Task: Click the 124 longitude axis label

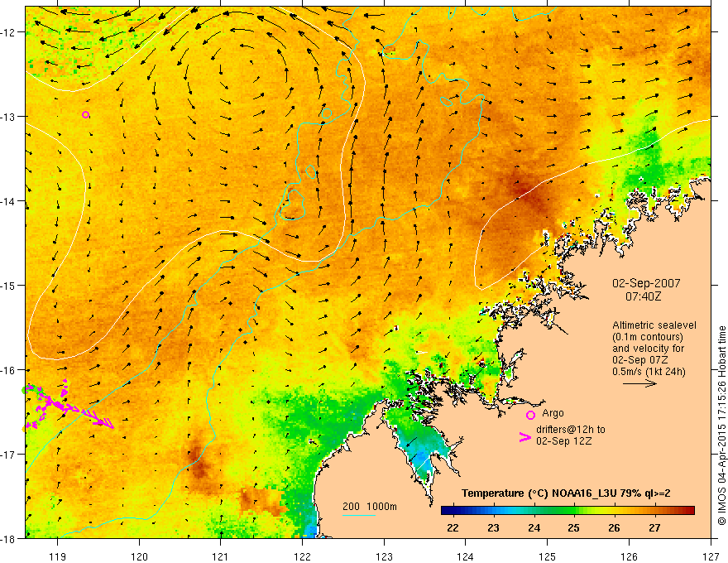Action: (x=466, y=556)
